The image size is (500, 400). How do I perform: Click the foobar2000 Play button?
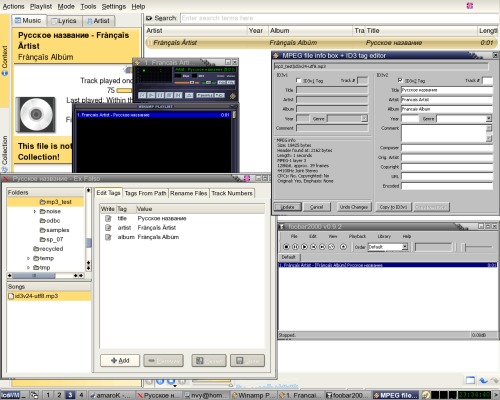click(x=304, y=247)
